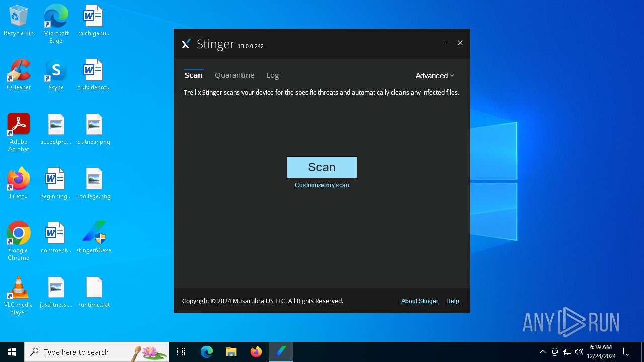Viewport: 644px width, 362px height.
Task: Open the Customize my scan link
Action: [x=322, y=185]
